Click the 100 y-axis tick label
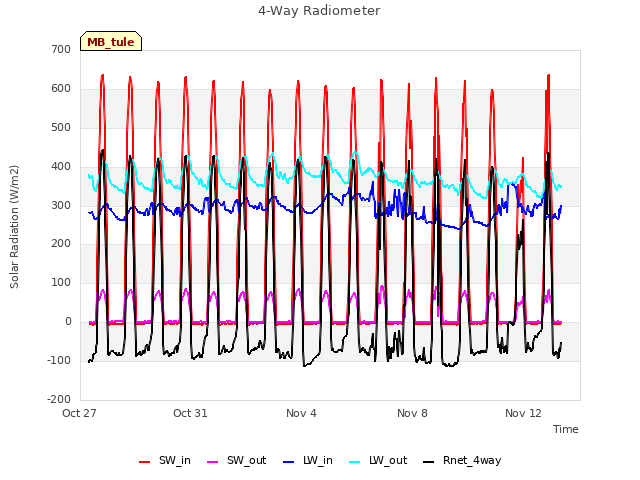This screenshot has height=480, width=640. (61, 282)
